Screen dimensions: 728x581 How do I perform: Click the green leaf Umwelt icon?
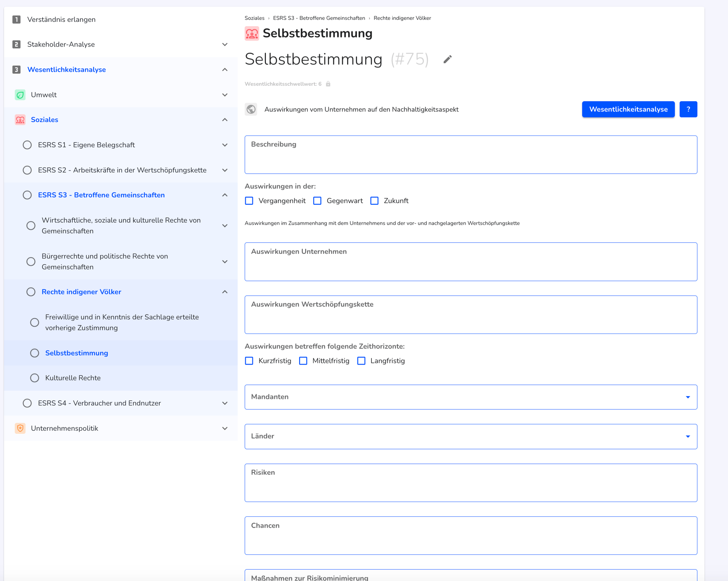pyautogui.click(x=20, y=95)
